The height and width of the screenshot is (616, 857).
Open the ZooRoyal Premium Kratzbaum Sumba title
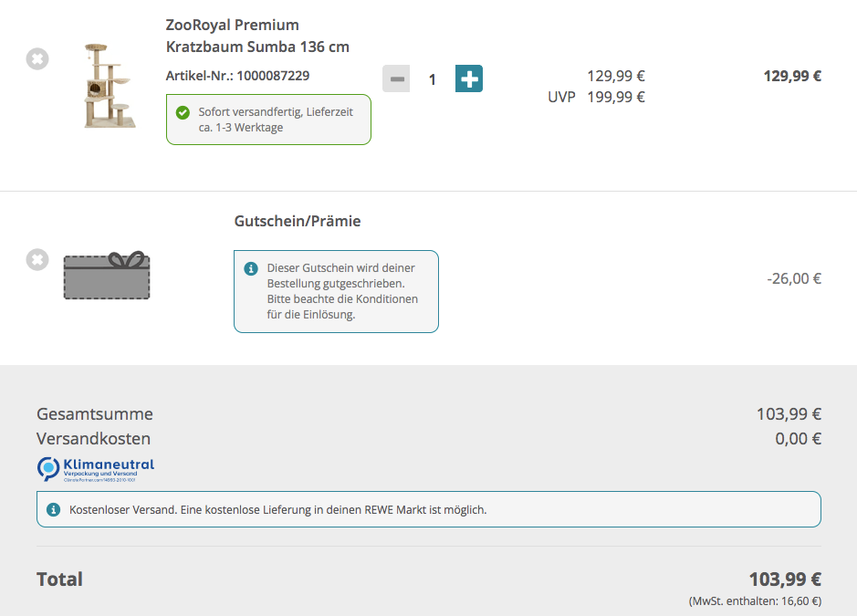click(x=257, y=37)
